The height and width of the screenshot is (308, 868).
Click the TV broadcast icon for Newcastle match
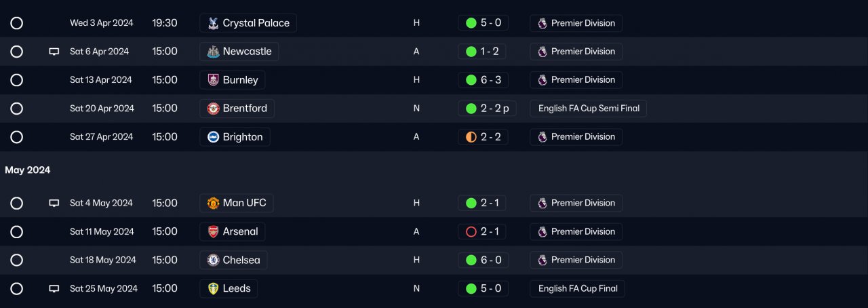[x=54, y=52]
